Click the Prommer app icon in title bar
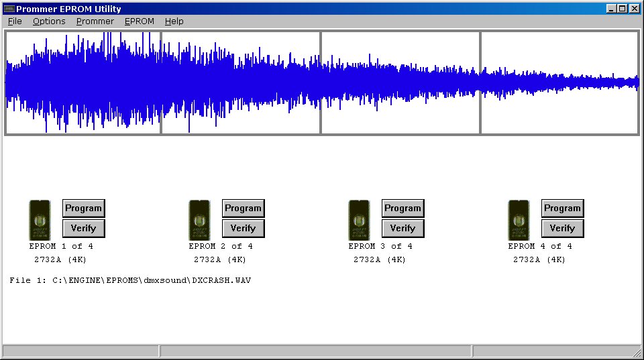 click(9, 9)
